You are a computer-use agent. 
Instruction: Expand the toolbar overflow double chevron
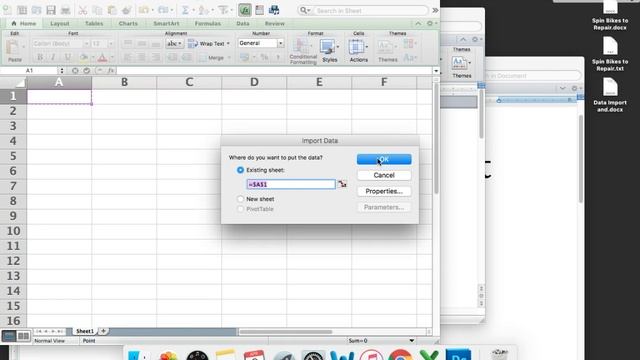(435, 10)
